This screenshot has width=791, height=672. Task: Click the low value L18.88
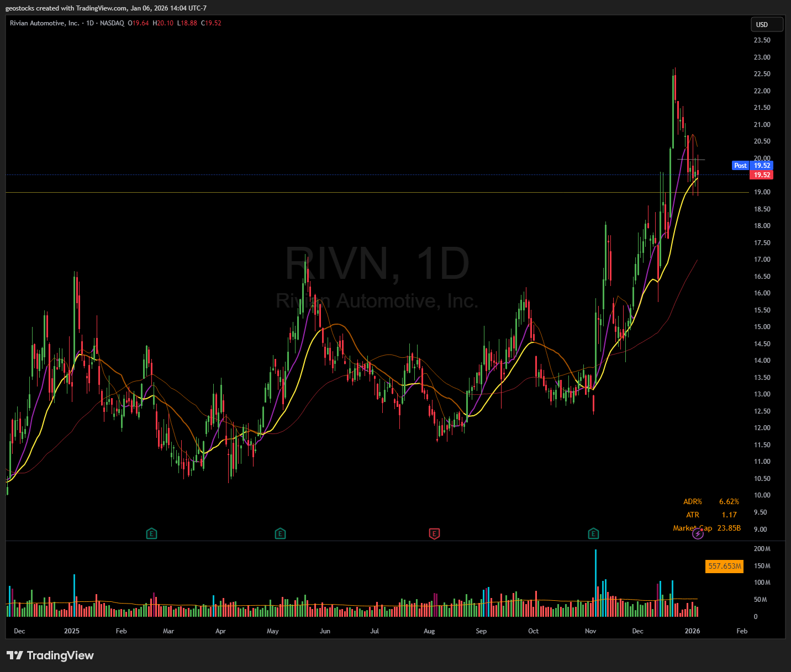coord(187,23)
